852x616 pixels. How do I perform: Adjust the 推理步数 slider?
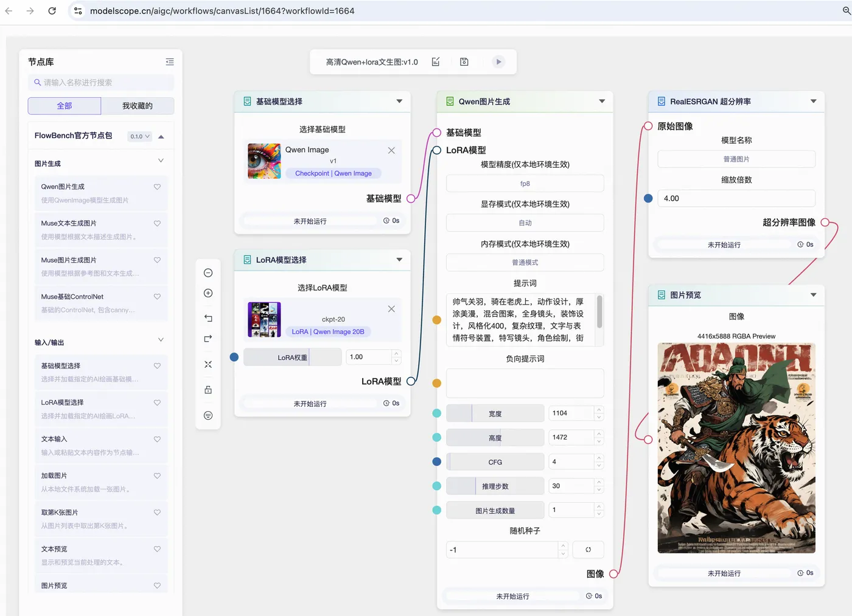495,486
